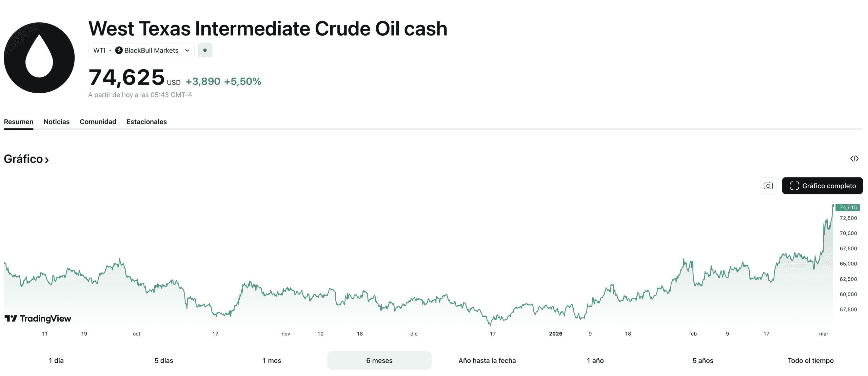This screenshot has width=868, height=376.
Task: Click the black oil drop logo
Action: click(39, 58)
